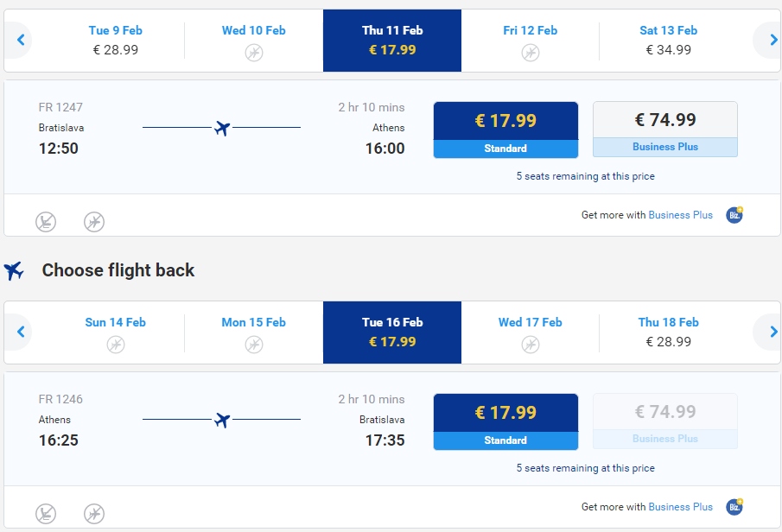Choose Business Plus € 74.99 for FR 1247
This screenshot has width=782, height=532.
pos(664,130)
